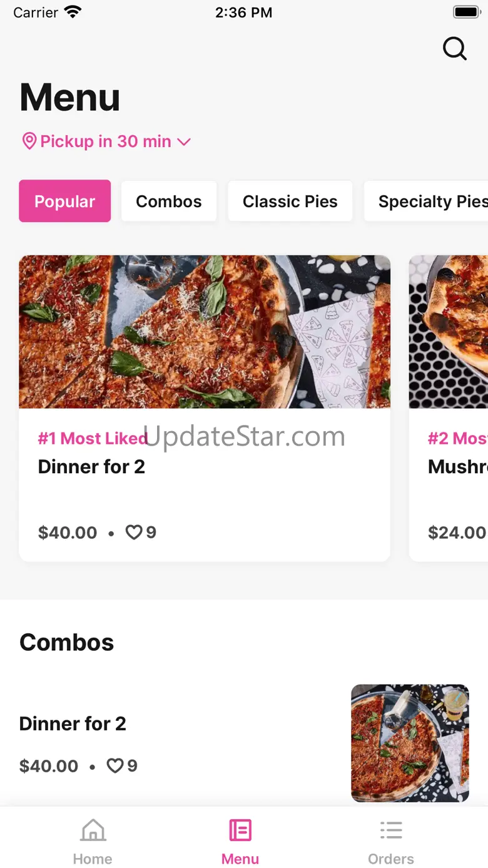Expand the pickup time chevron
The width and height of the screenshot is (488, 868).
click(184, 142)
